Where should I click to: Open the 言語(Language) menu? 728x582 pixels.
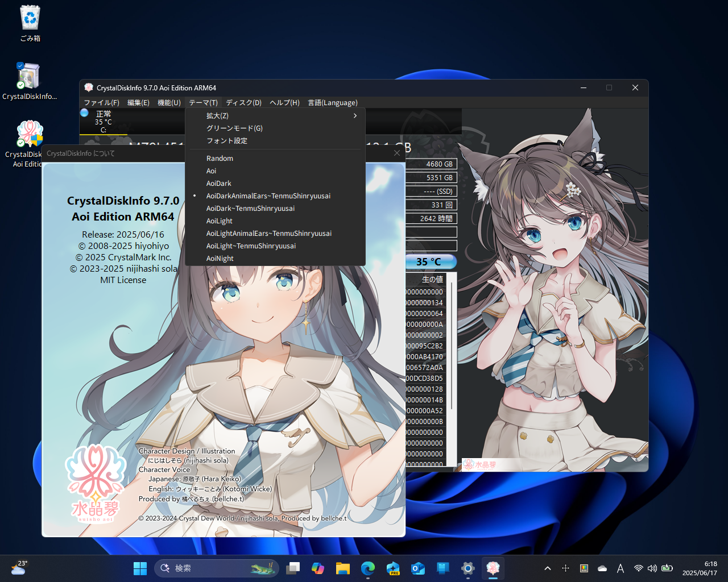tap(333, 102)
